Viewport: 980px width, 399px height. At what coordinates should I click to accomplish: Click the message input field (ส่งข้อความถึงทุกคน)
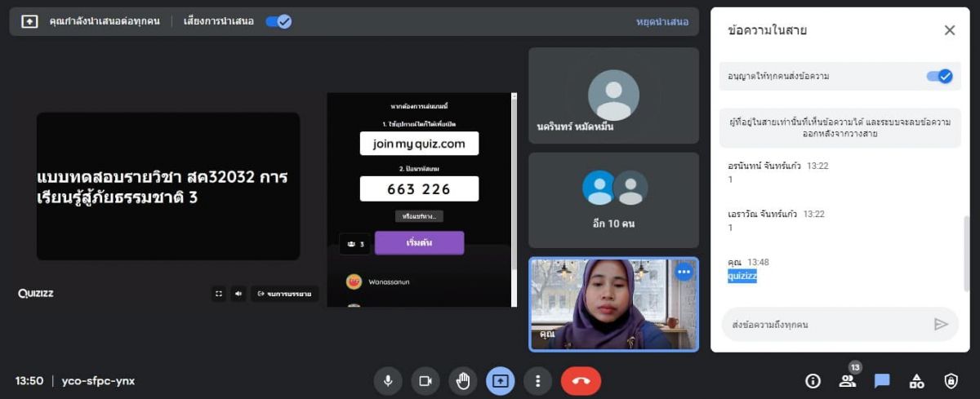(x=825, y=325)
